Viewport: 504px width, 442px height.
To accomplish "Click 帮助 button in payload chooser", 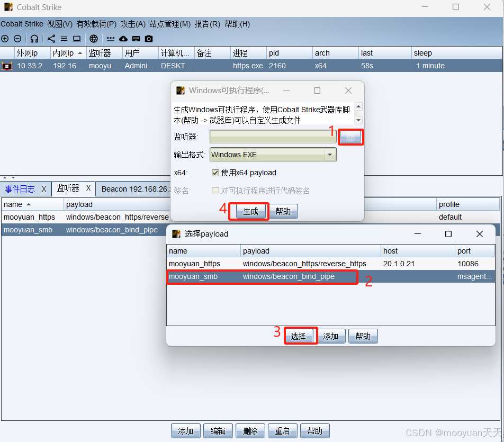I will pyautogui.click(x=363, y=336).
